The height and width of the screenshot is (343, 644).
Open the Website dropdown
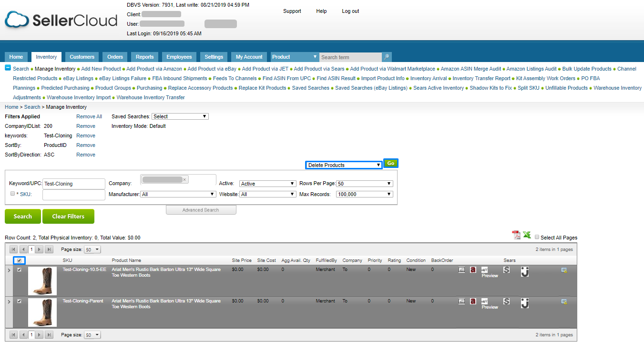tap(268, 194)
